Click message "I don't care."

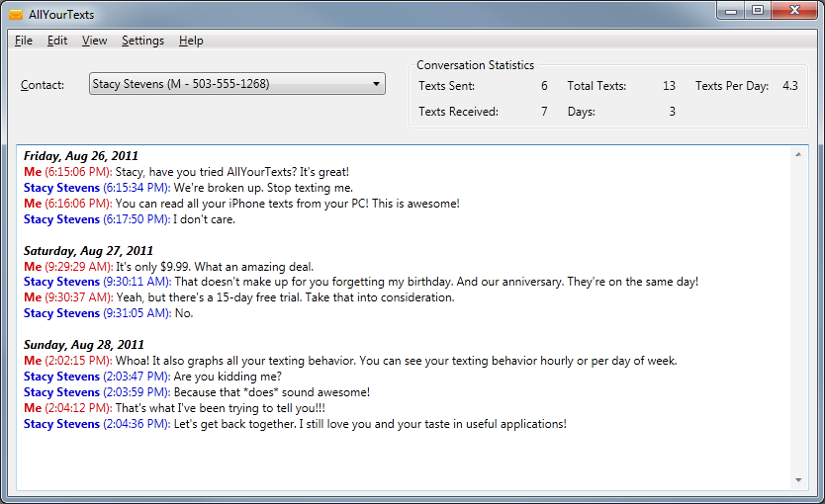click(204, 219)
